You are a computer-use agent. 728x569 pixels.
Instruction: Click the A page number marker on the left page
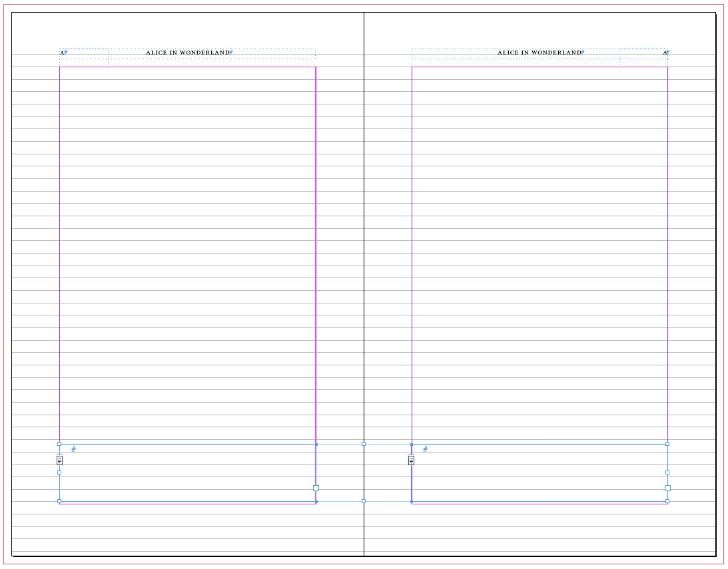pyautogui.click(x=62, y=53)
